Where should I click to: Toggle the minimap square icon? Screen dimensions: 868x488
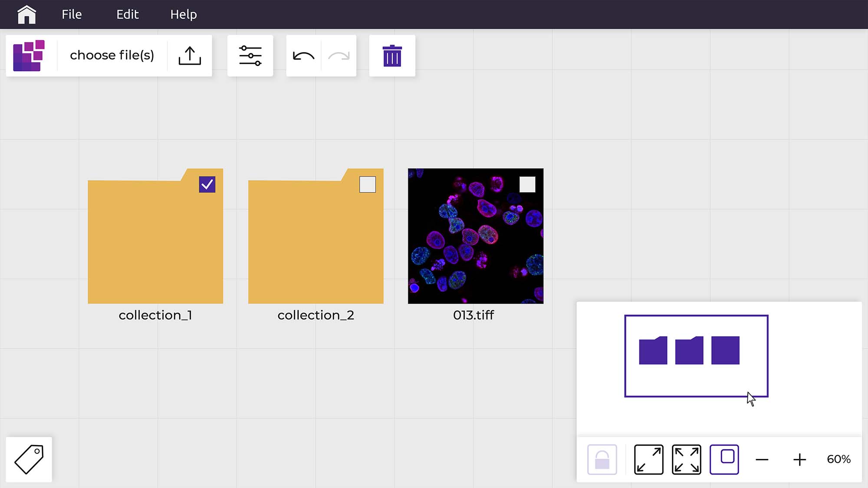pos(724,459)
